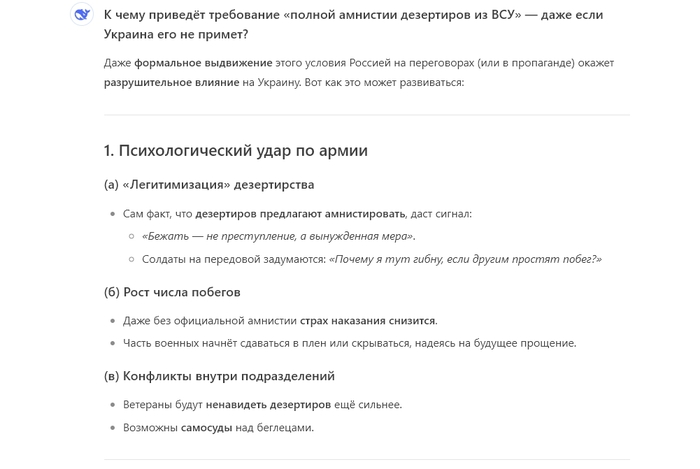The width and height of the screenshot is (700, 469).
Task: Click the bold phrase «ненавидеть дезертиров»
Action: click(269, 405)
